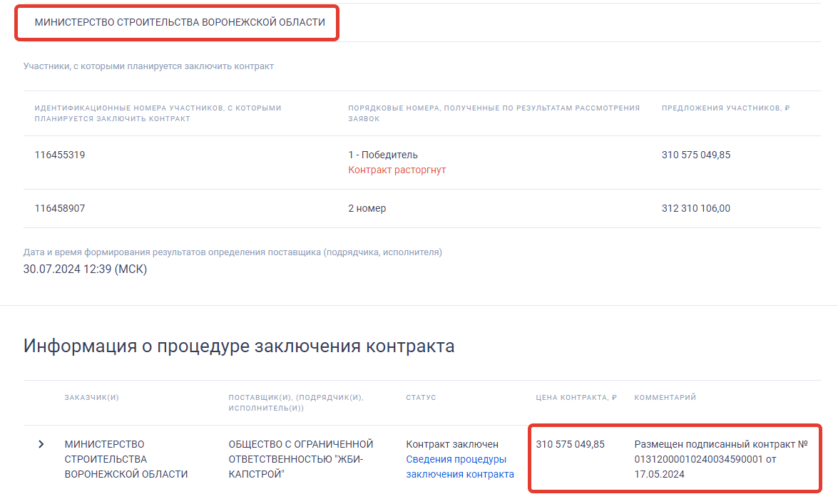Click the Цена контракта, ₽ column header
This screenshot has width=838, height=504.
tap(576, 397)
